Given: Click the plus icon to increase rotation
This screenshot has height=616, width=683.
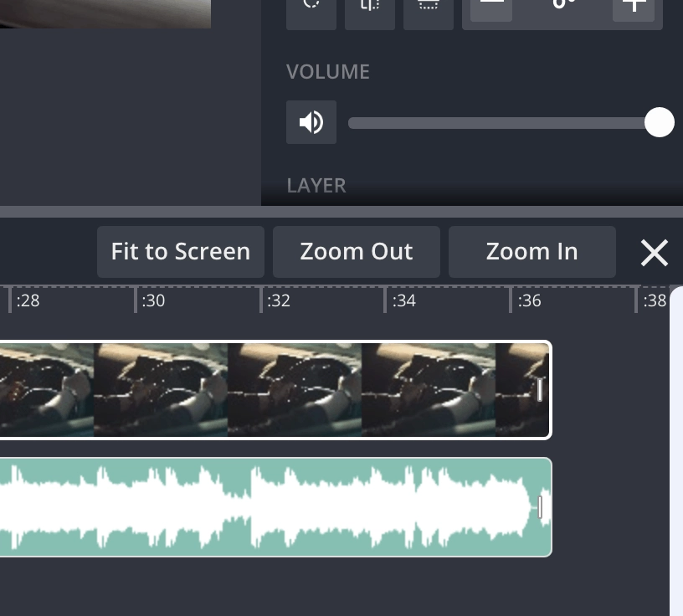Looking at the screenshot, I should coord(634,7).
